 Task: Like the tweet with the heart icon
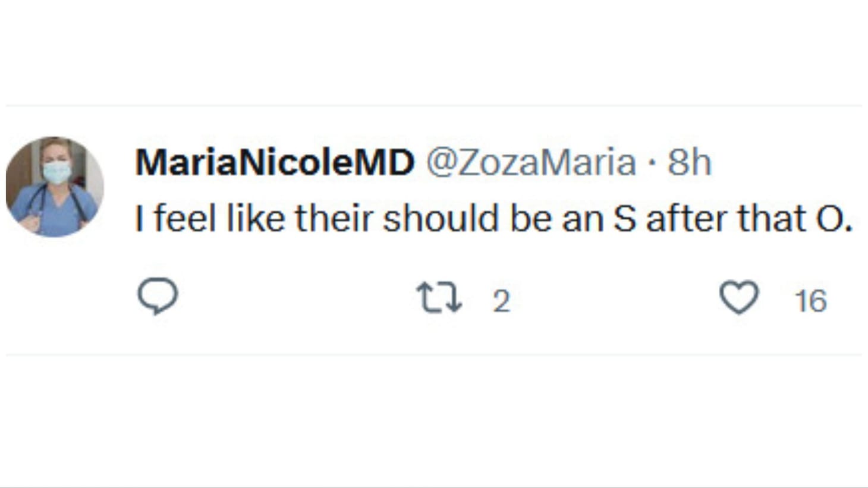point(739,297)
